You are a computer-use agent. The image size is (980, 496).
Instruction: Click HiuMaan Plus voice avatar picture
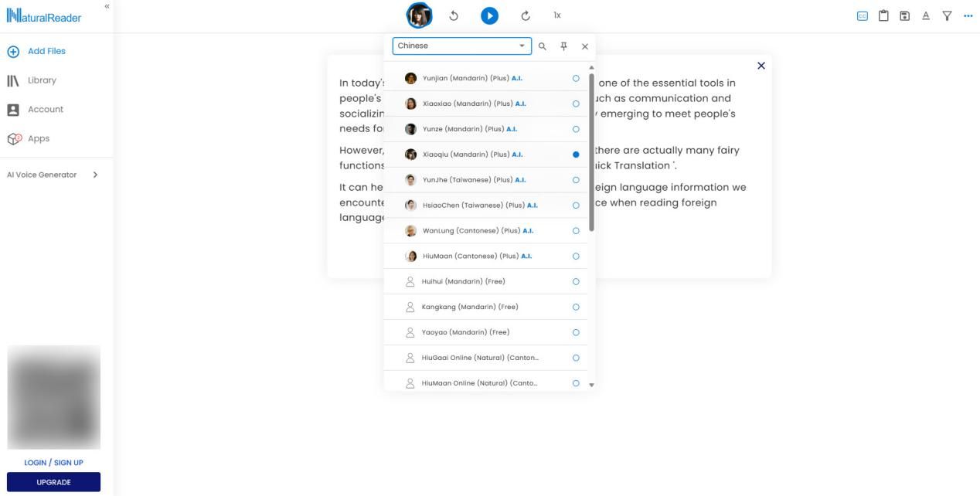coord(411,256)
